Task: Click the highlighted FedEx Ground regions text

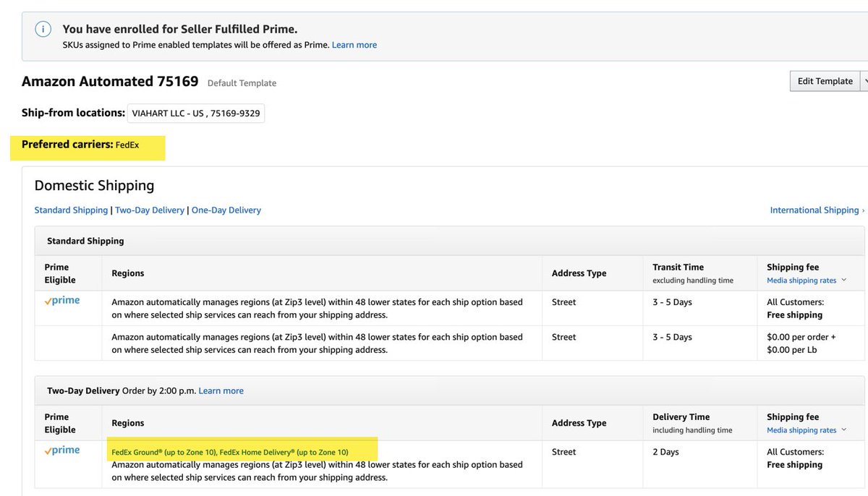Action: (x=230, y=453)
